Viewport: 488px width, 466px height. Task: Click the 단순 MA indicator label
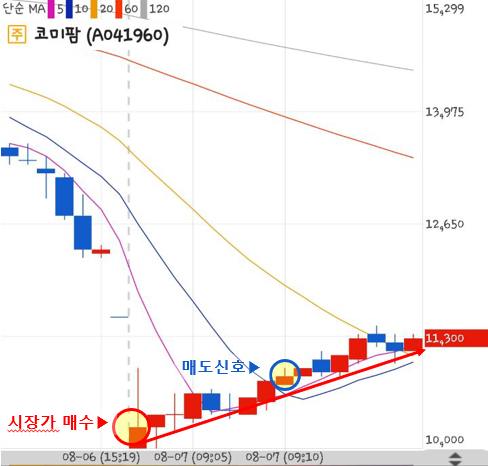point(24,9)
